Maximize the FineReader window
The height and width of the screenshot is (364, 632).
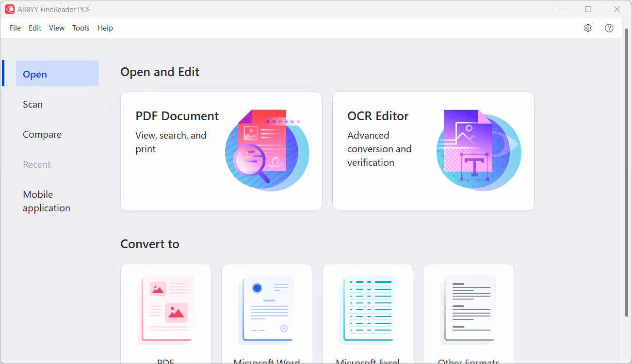point(588,9)
